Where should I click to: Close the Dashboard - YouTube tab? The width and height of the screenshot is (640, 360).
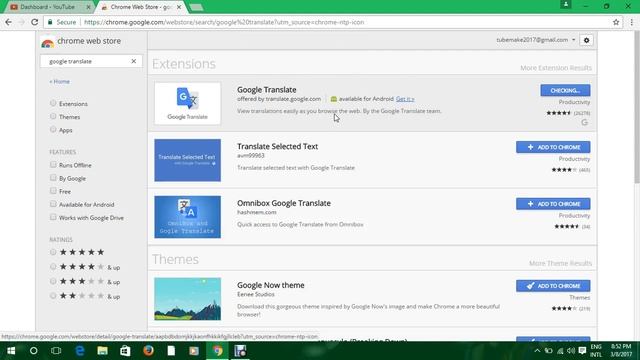pyautogui.click(x=89, y=7)
